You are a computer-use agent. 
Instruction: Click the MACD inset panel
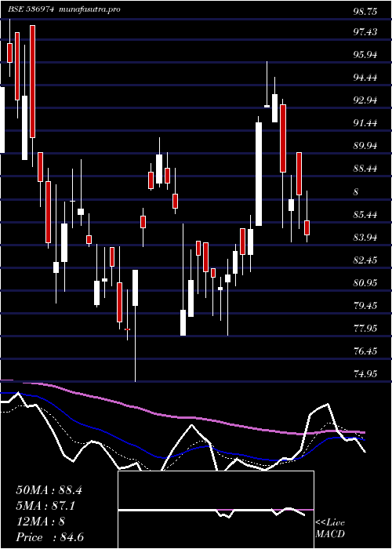click(216, 510)
